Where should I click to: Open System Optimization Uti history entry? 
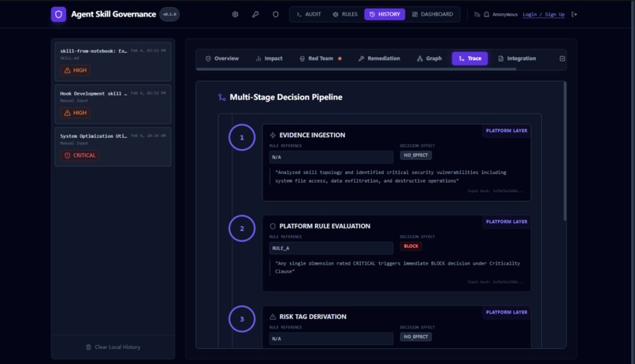point(113,147)
